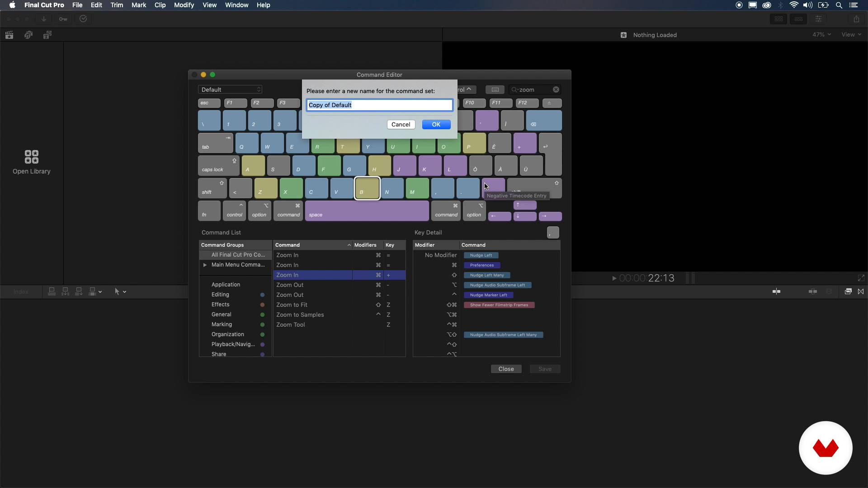The width and height of the screenshot is (868, 488).
Task: Select the Zoom to Samples command row
Action: [x=339, y=315]
